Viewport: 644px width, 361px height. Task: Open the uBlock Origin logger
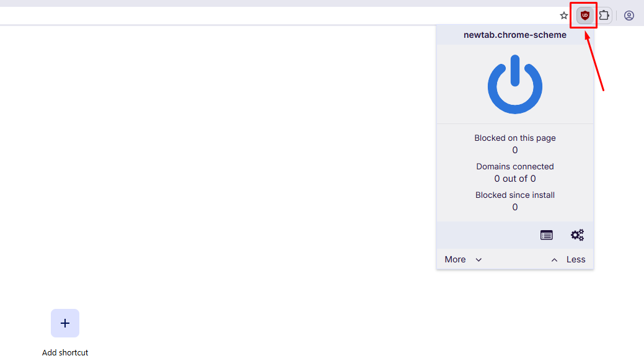tap(546, 235)
